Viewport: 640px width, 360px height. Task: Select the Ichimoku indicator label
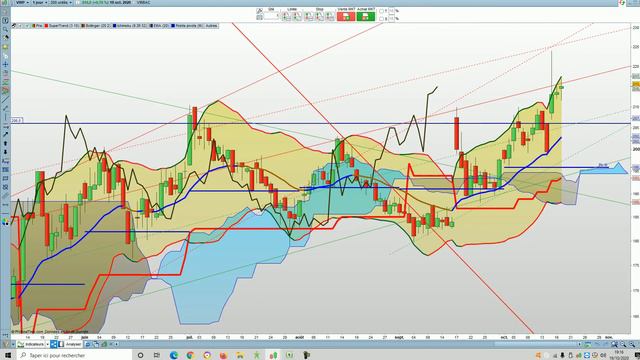(129, 26)
